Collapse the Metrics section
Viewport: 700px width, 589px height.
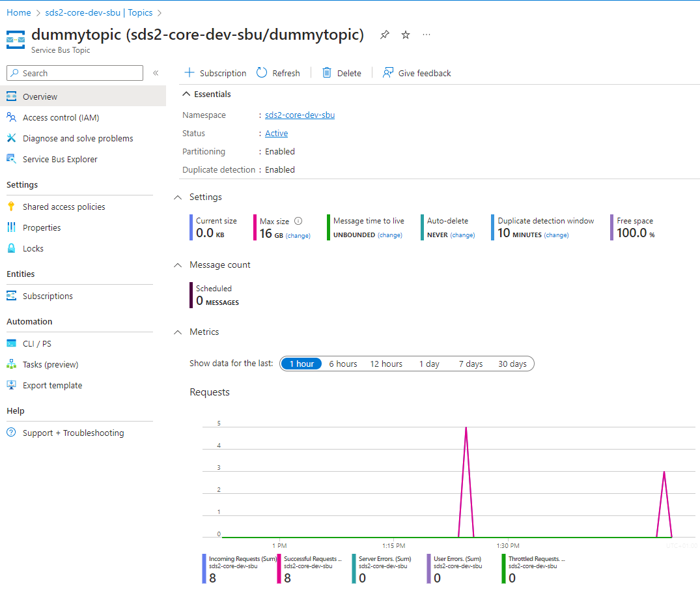click(178, 332)
